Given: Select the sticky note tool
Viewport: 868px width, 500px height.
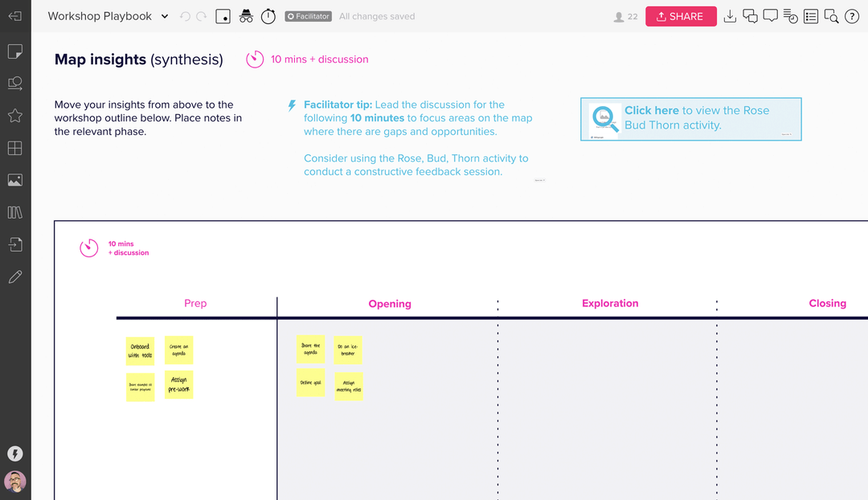Looking at the screenshot, I should click(14, 51).
